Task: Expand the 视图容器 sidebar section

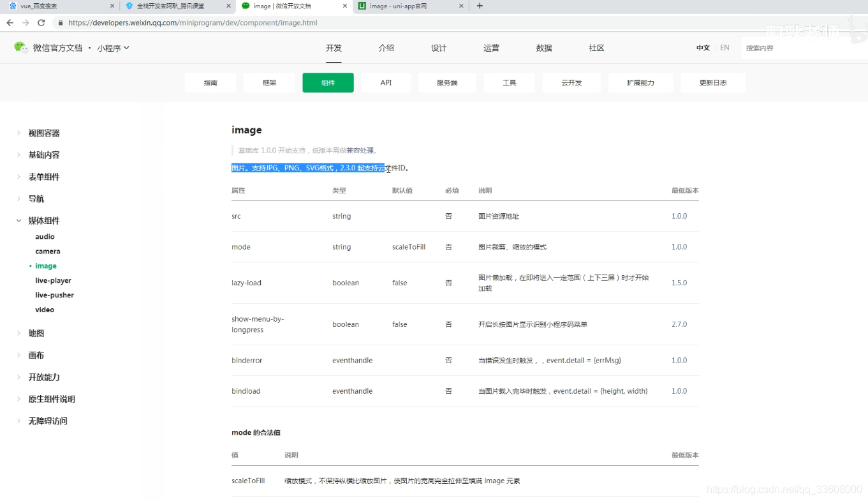Action: point(43,133)
